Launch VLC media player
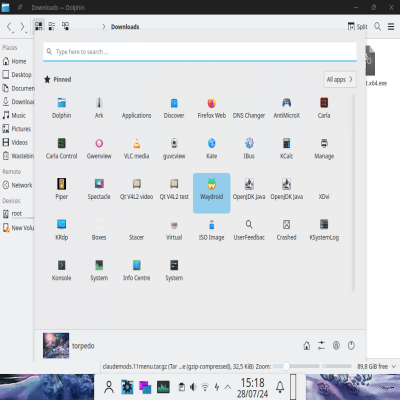Viewport: 400px width, 400px height. 137,149
